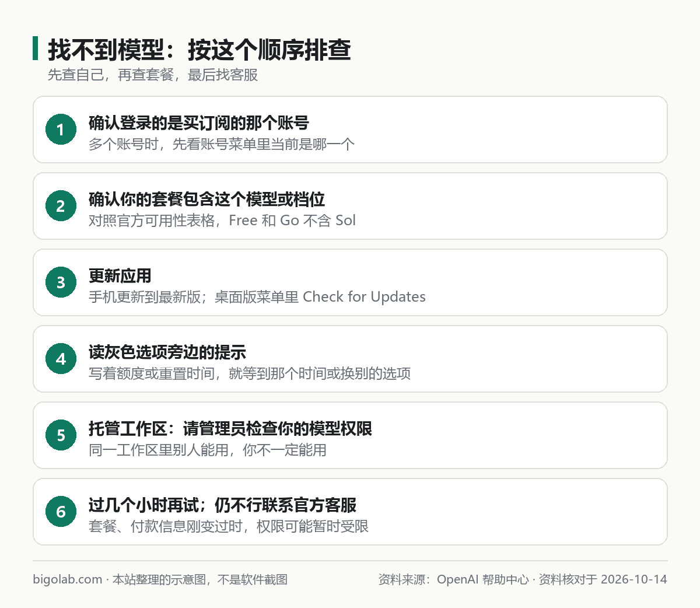
Task: Select heading 读灰色选项旁边的提示
Action: point(167,352)
